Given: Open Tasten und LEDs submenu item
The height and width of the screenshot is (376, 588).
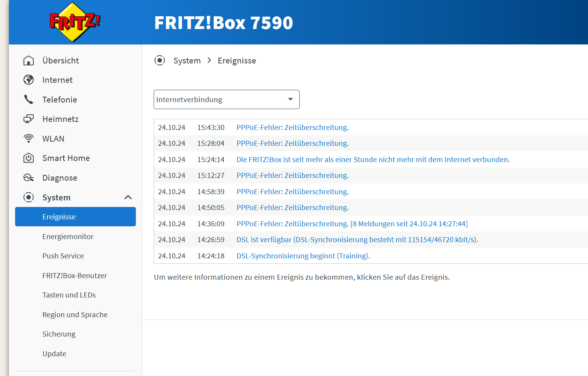Looking at the screenshot, I should [69, 295].
